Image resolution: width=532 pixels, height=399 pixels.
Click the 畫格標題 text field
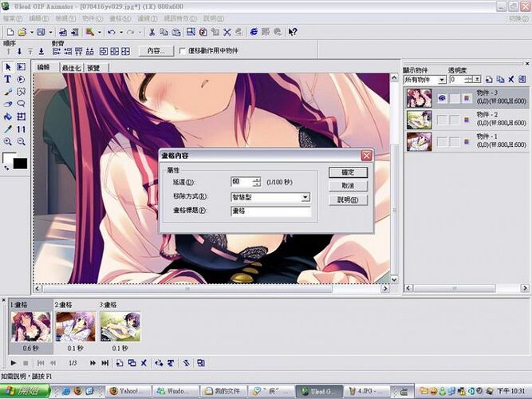[x=270, y=211]
